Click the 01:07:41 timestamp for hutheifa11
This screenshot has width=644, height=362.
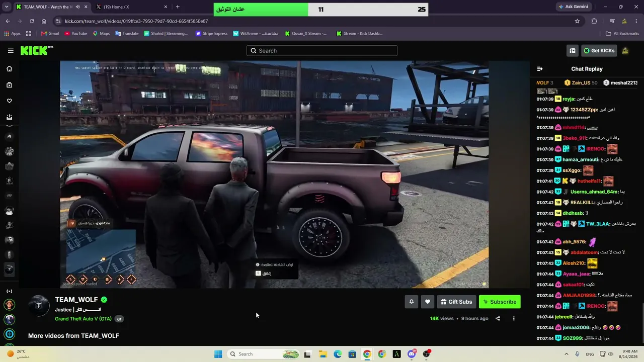(x=545, y=181)
